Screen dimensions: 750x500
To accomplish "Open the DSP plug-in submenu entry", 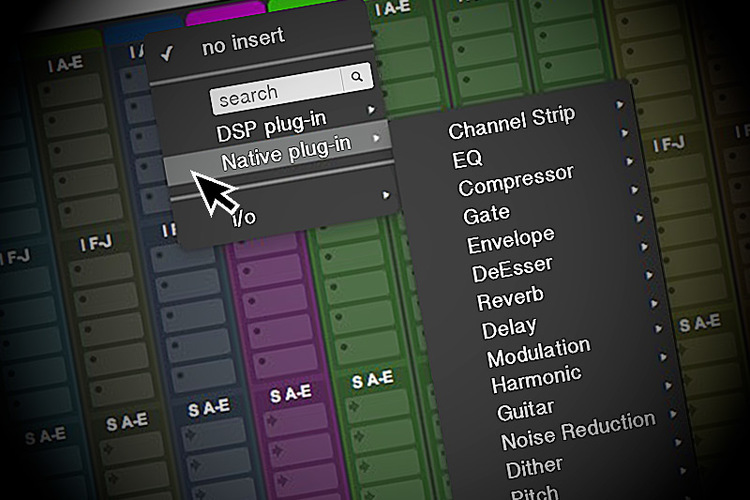I will point(271,127).
